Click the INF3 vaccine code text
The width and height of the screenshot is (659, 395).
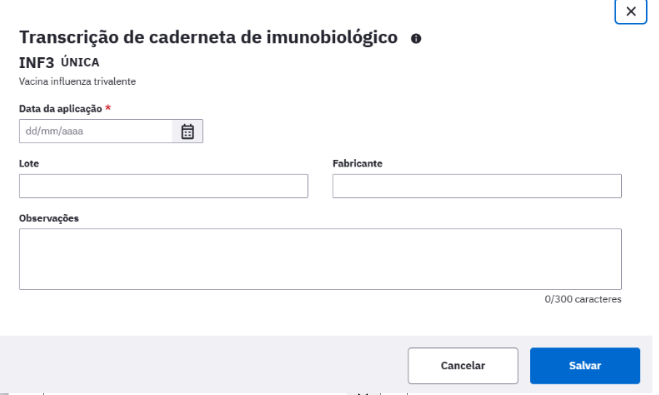click(37, 63)
